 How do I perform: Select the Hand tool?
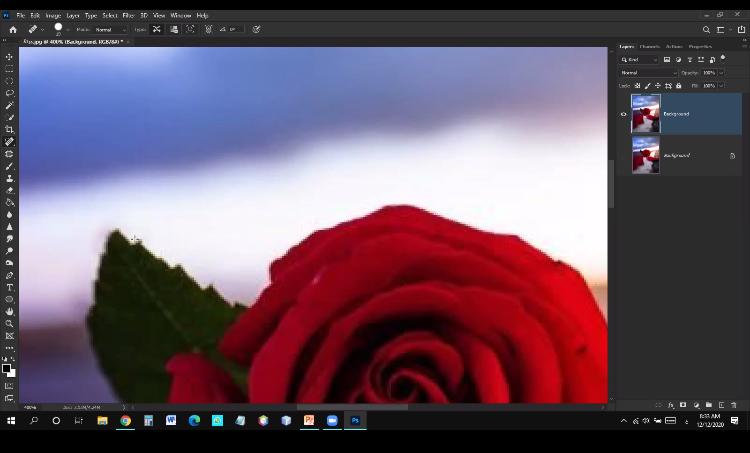click(9, 311)
